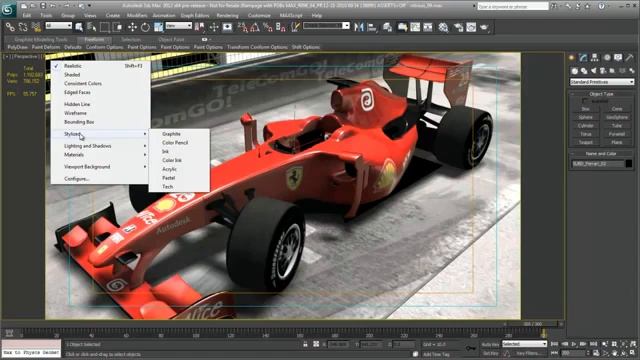The width and height of the screenshot is (640, 360).
Task: Select the Bind to Space Warp tool
Action: (36, 27)
